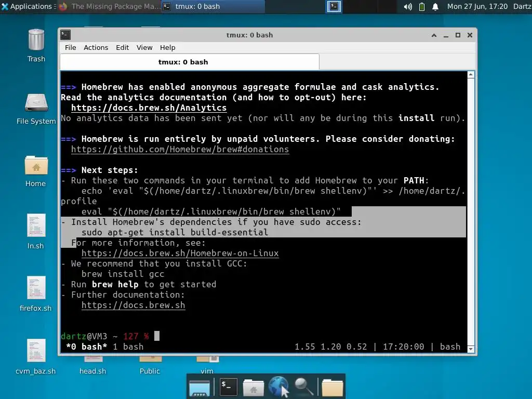Image resolution: width=532 pixels, height=399 pixels.
Task: Click the red '127' exit code text
Action: 131,337
